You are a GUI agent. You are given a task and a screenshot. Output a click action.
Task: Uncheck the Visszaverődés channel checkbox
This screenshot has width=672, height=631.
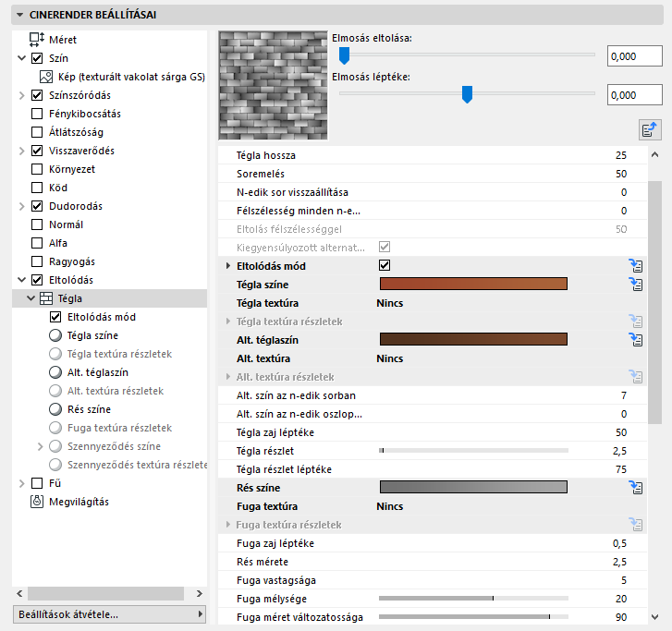click(x=38, y=151)
